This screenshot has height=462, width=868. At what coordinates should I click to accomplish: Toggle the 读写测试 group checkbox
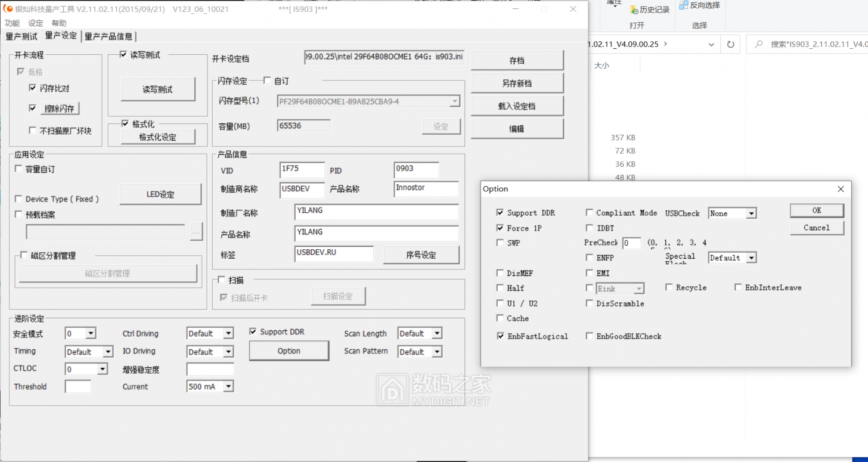pyautogui.click(x=124, y=55)
